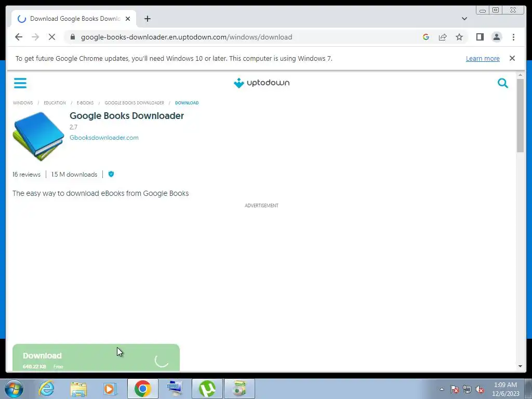
Task: Open Chrome profile avatar menu
Action: point(497,37)
